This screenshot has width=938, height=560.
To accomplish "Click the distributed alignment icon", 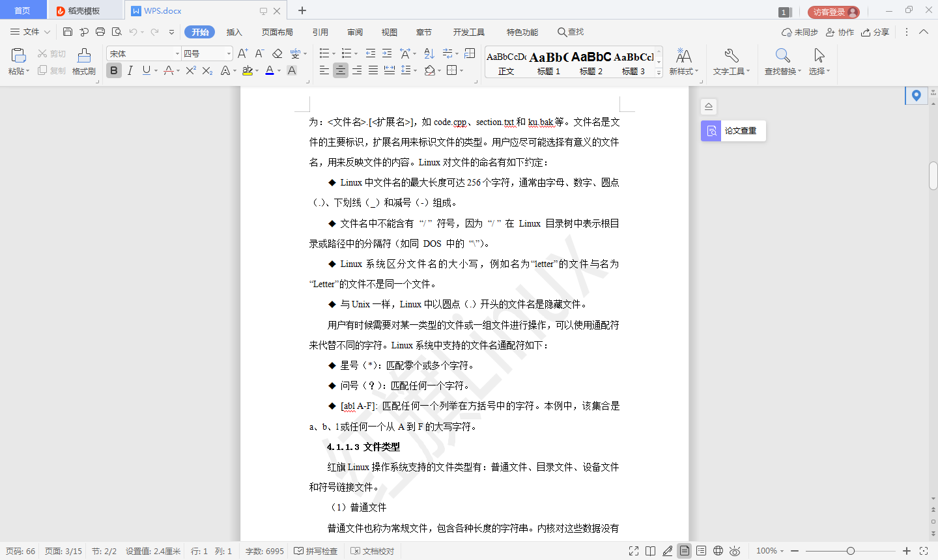I will point(390,70).
